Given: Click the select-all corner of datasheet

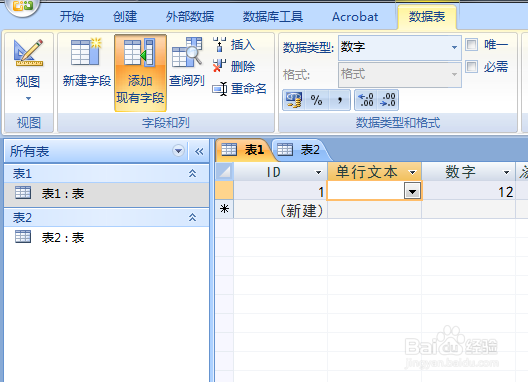Looking at the screenshot, I should point(224,172).
